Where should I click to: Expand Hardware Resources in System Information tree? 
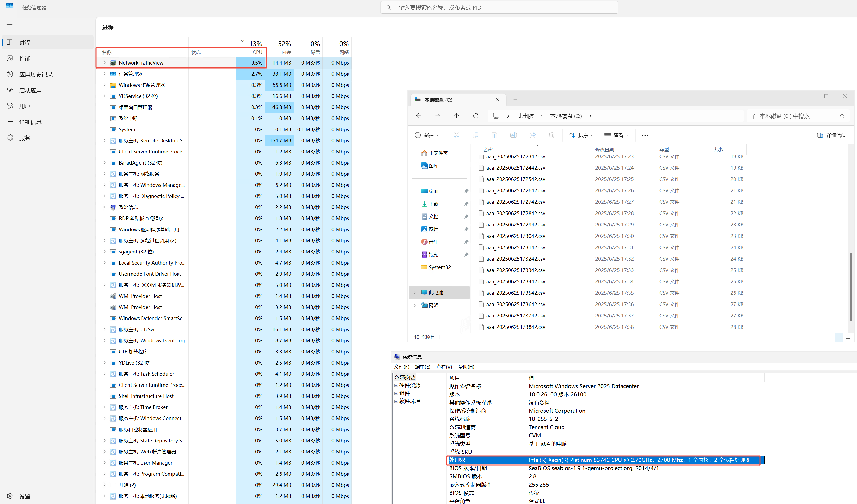click(x=396, y=385)
